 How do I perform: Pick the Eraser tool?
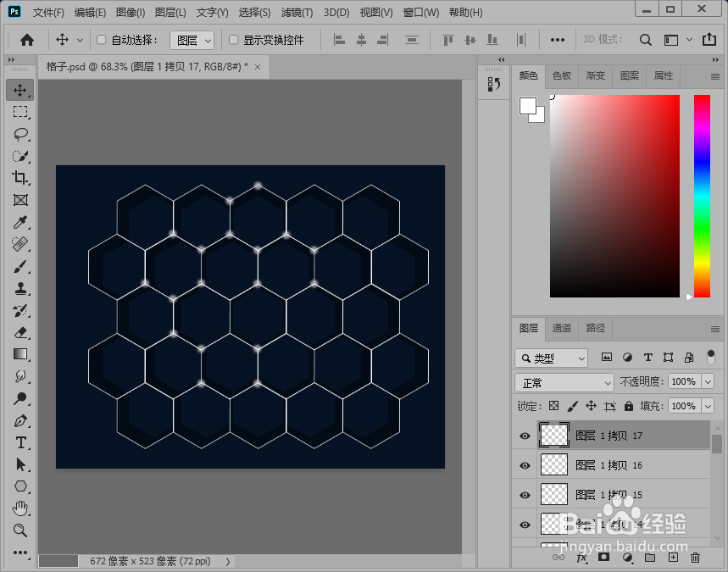(x=20, y=332)
